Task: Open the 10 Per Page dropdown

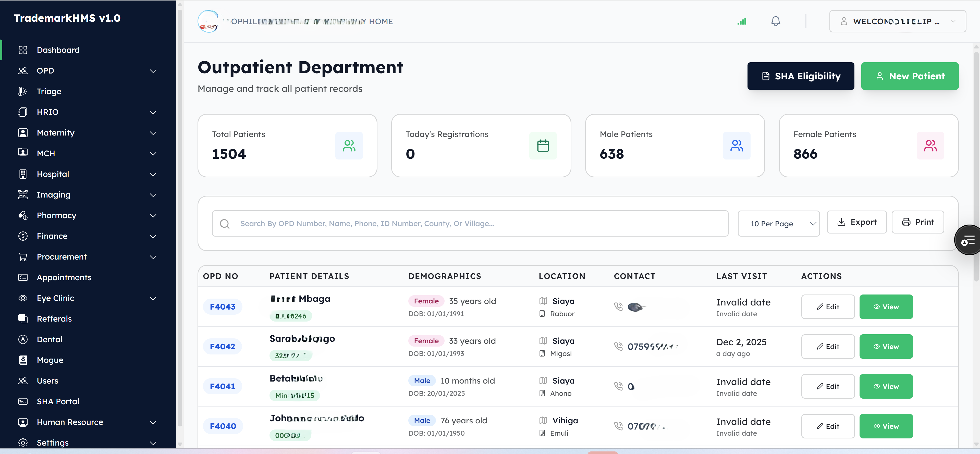Action: 779,223
